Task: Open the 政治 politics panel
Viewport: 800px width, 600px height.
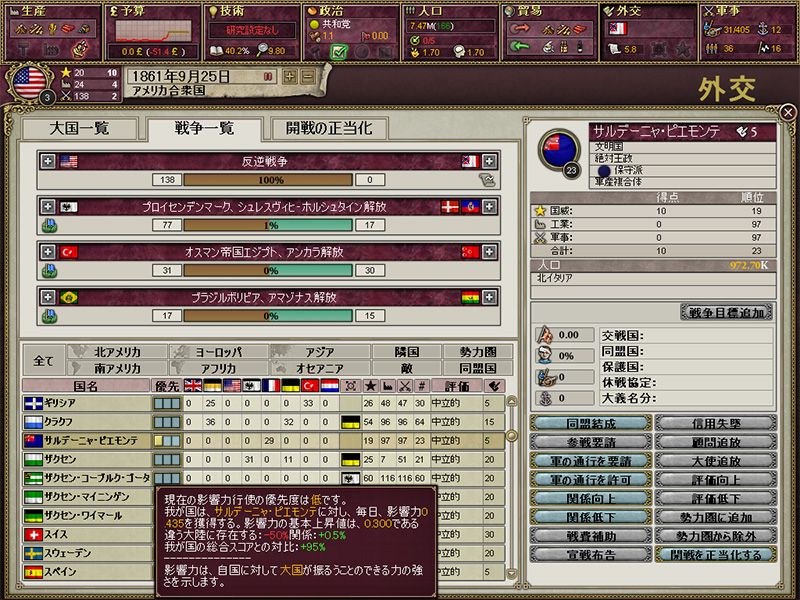Action: (351, 32)
